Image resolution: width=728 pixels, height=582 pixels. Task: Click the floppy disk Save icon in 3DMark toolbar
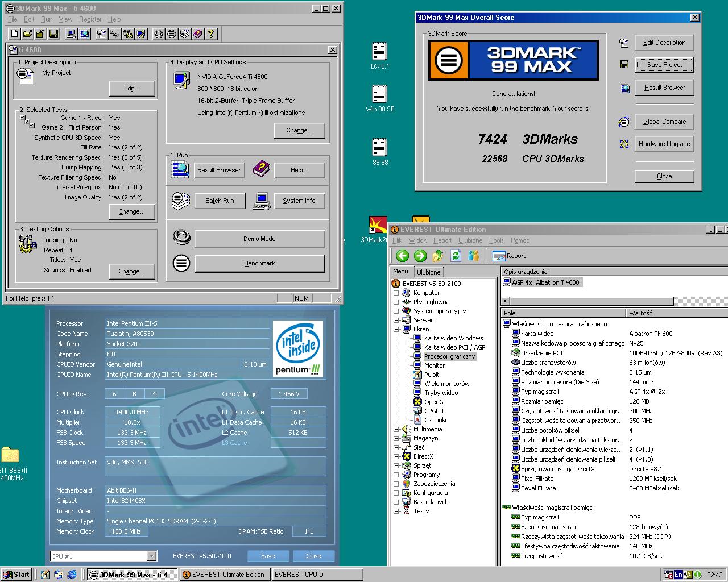[x=53, y=34]
